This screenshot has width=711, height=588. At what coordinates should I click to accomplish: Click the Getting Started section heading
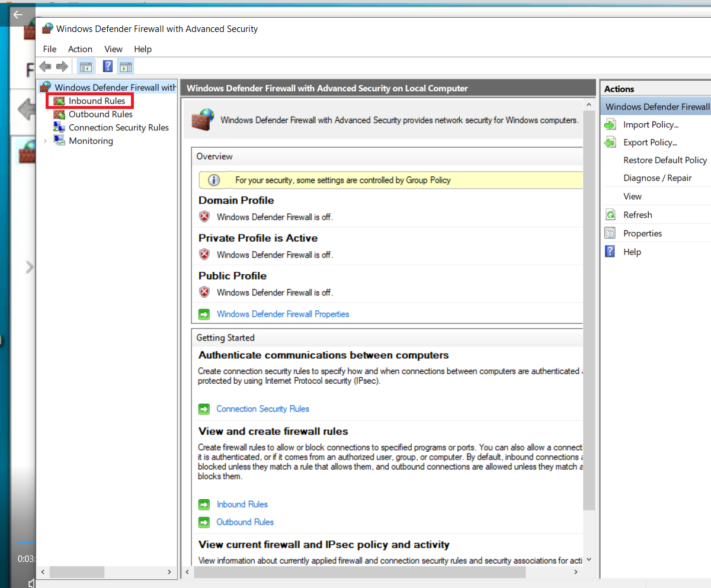(225, 338)
